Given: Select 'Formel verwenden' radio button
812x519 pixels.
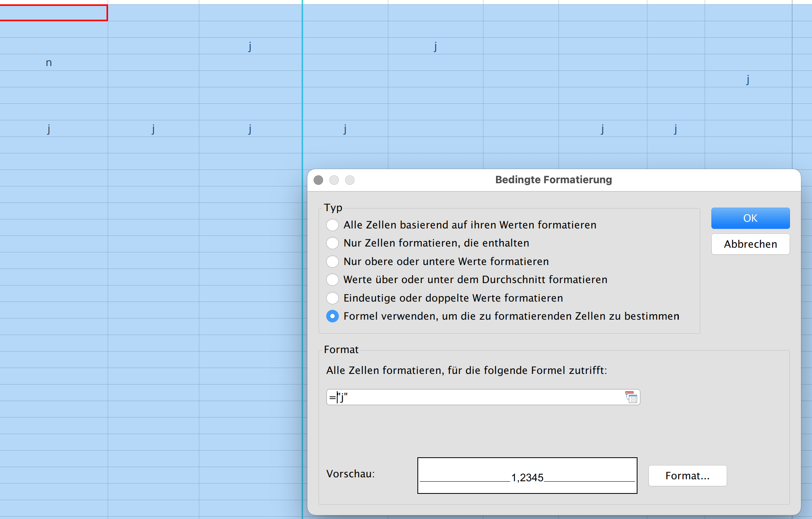Looking at the screenshot, I should [333, 316].
